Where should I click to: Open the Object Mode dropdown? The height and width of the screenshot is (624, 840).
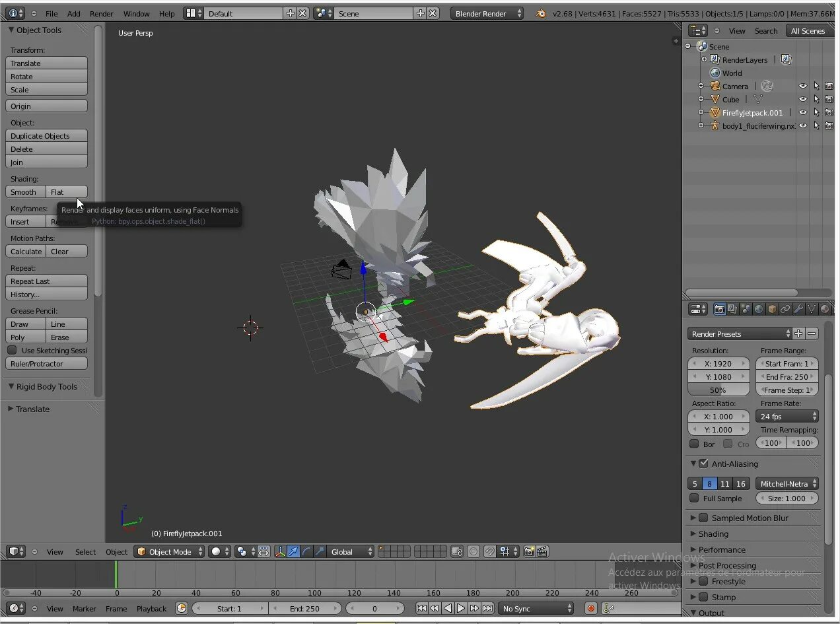point(169,551)
